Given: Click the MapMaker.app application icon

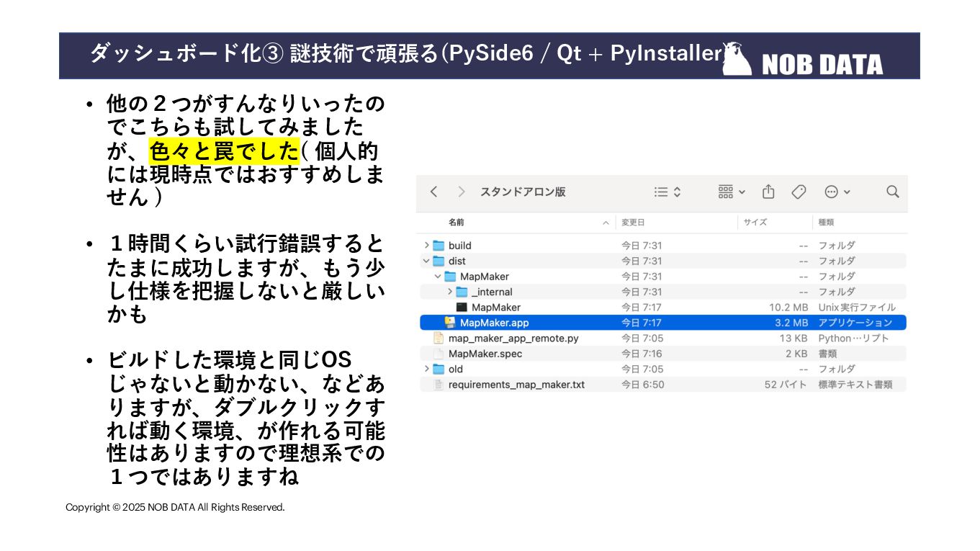Looking at the screenshot, I should pos(450,323).
